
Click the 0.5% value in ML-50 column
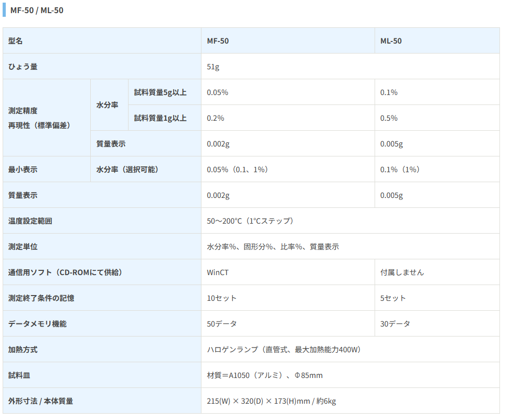pos(389,118)
